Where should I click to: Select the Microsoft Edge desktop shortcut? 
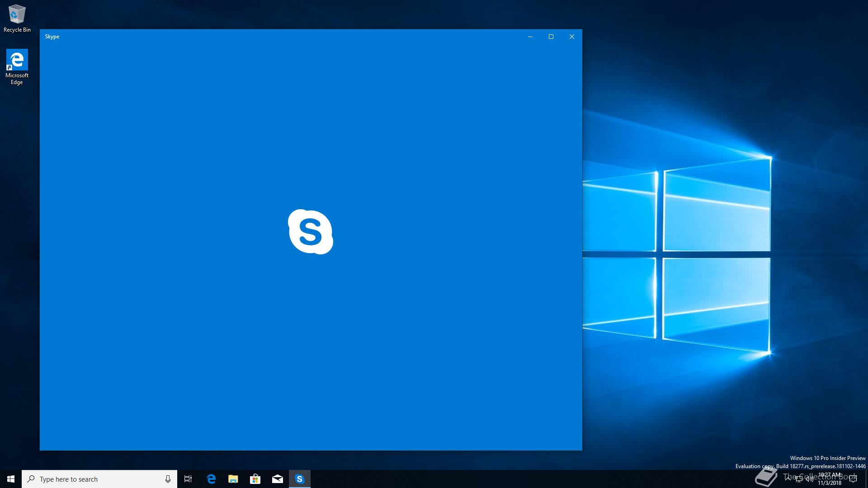[17, 67]
